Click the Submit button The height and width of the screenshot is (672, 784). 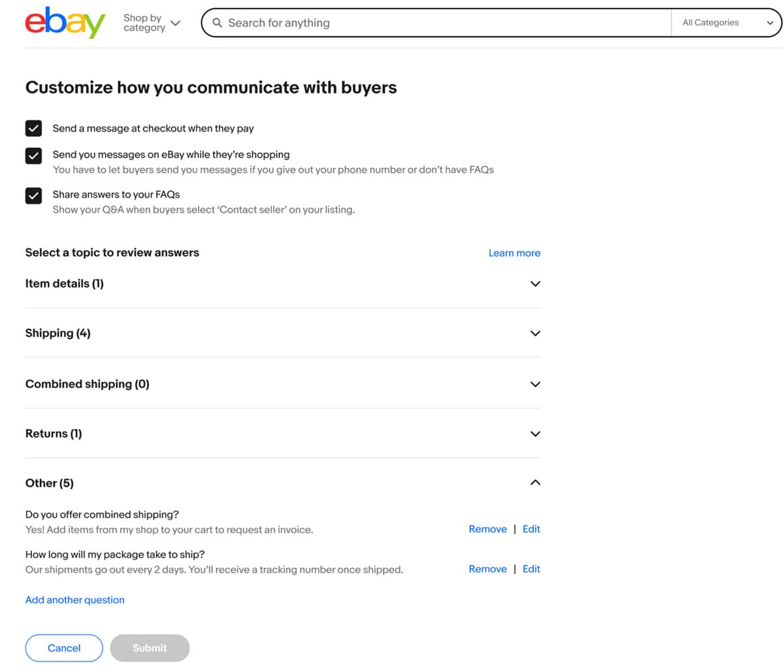coord(150,648)
